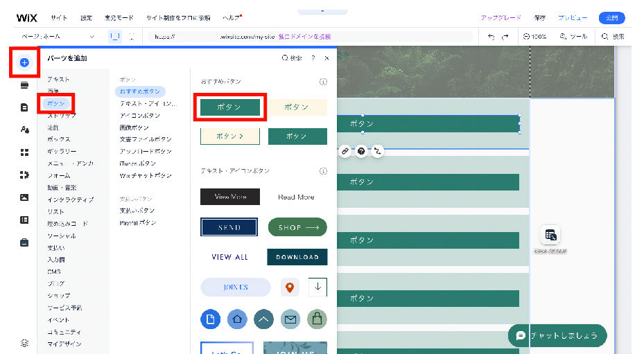Add the blue document circle icon button

click(210, 319)
